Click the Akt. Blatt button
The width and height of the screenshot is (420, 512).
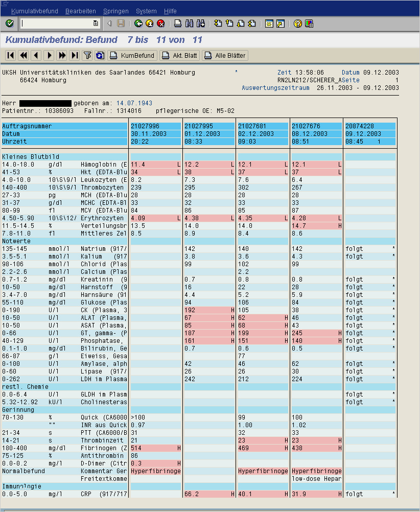(180, 56)
